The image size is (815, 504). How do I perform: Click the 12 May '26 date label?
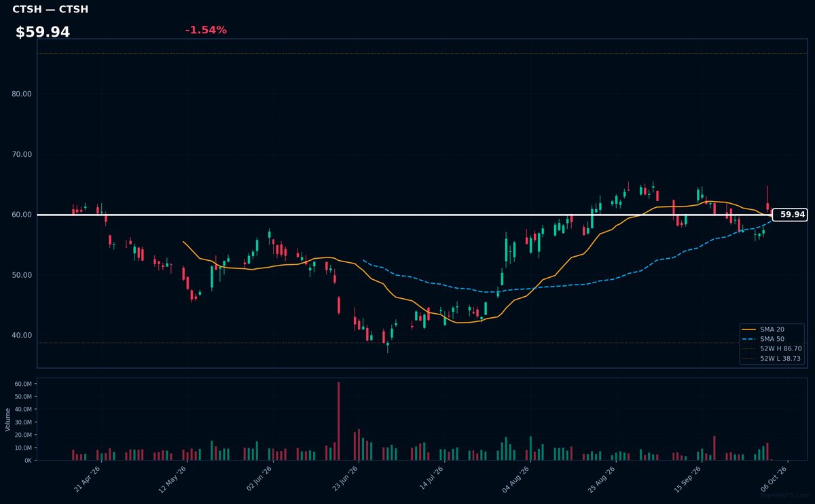click(173, 479)
